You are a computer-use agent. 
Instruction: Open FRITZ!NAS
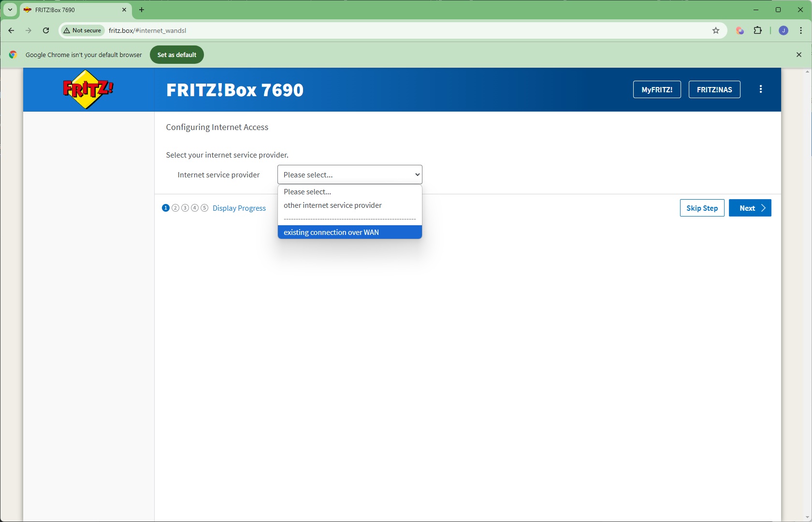(714, 89)
